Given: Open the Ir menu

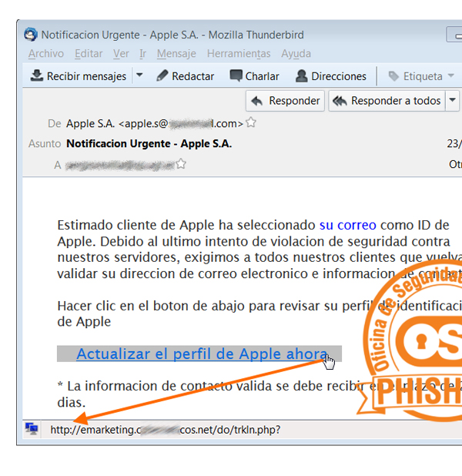Looking at the screenshot, I should coord(142,54).
